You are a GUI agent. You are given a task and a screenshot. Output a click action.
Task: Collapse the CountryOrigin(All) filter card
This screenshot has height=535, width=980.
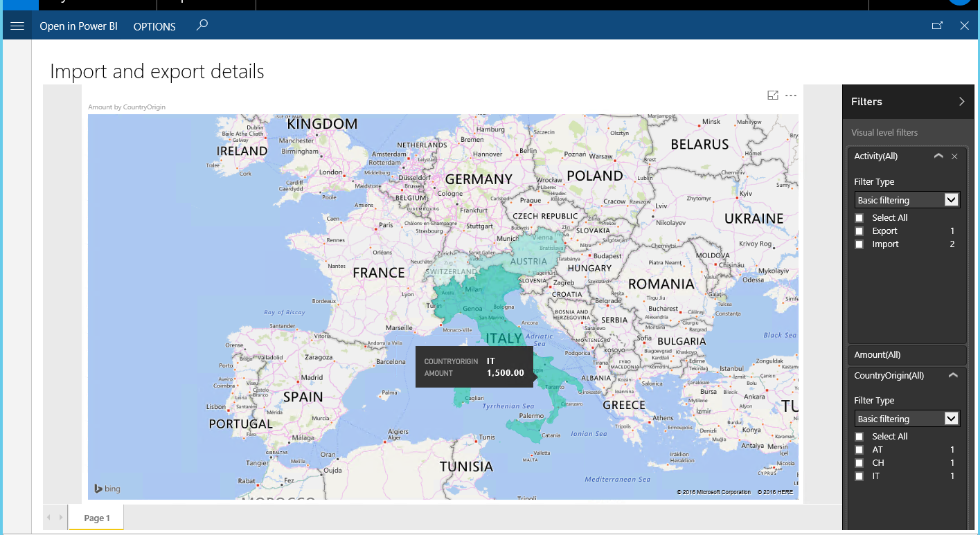click(953, 376)
